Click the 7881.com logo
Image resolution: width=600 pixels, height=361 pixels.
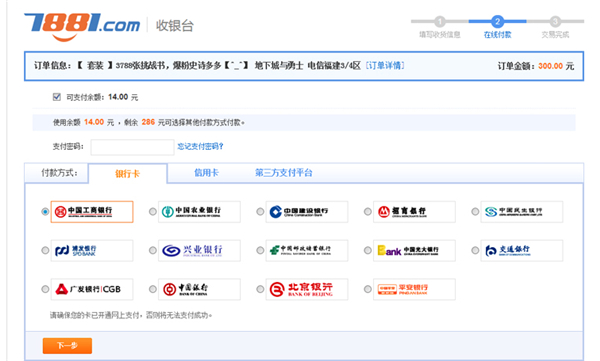[82, 27]
